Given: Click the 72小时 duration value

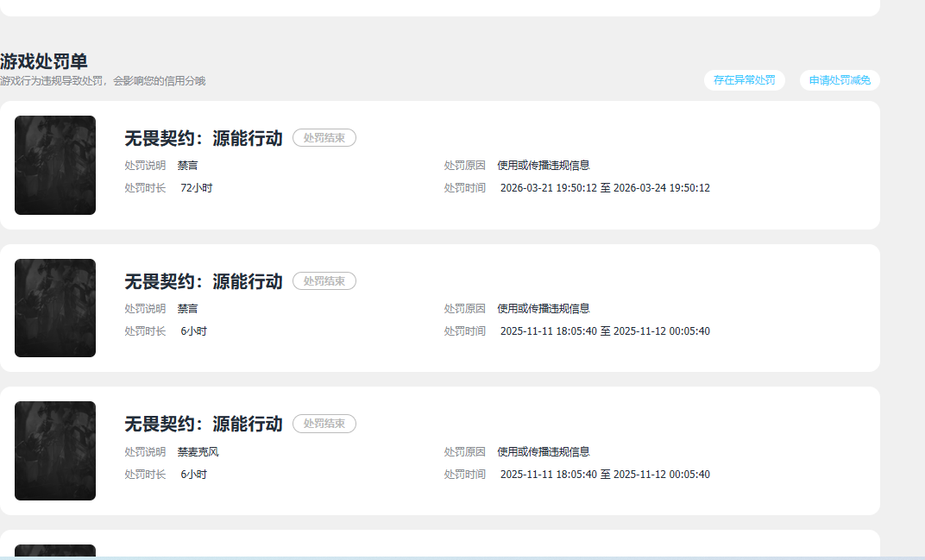Looking at the screenshot, I should [x=197, y=188].
